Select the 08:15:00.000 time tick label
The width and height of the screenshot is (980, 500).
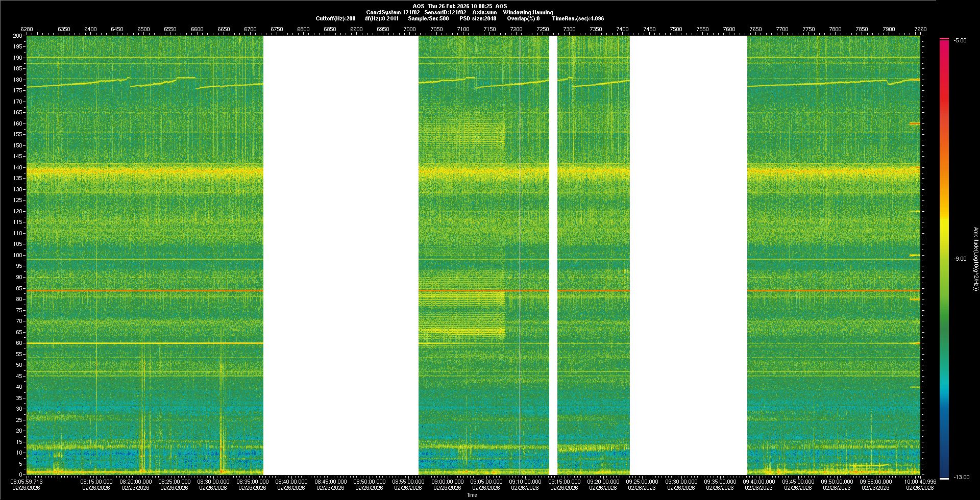[x=96, y=482]
